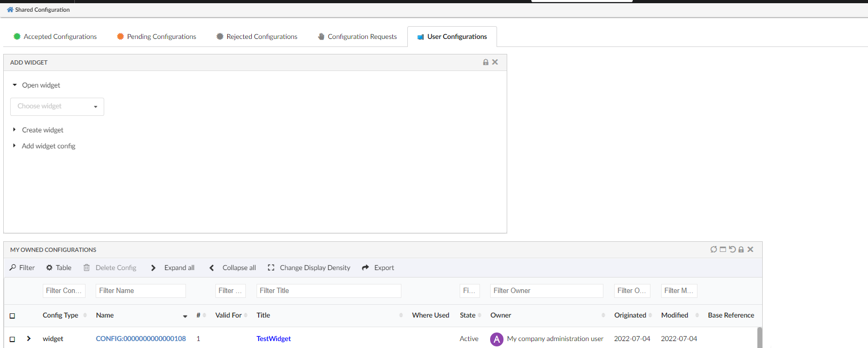This screenshot has height=348, width=868.
Task: Maximize the My Owned Configurations panel
Action: coord(723,249)
